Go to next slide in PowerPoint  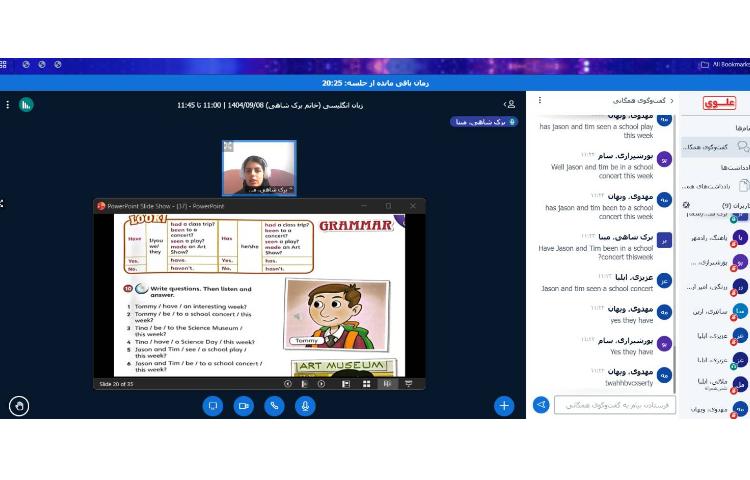pyautogui.click(x=322, y=383)
